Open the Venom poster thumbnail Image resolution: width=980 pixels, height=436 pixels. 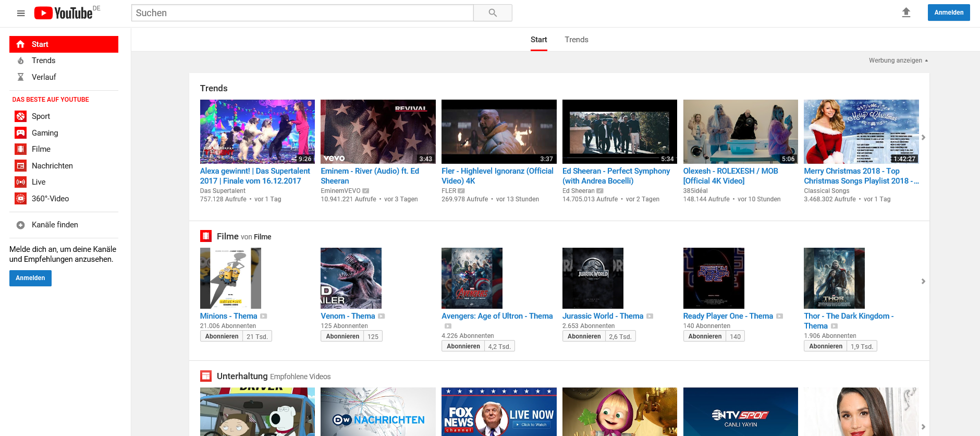point(351,278)
